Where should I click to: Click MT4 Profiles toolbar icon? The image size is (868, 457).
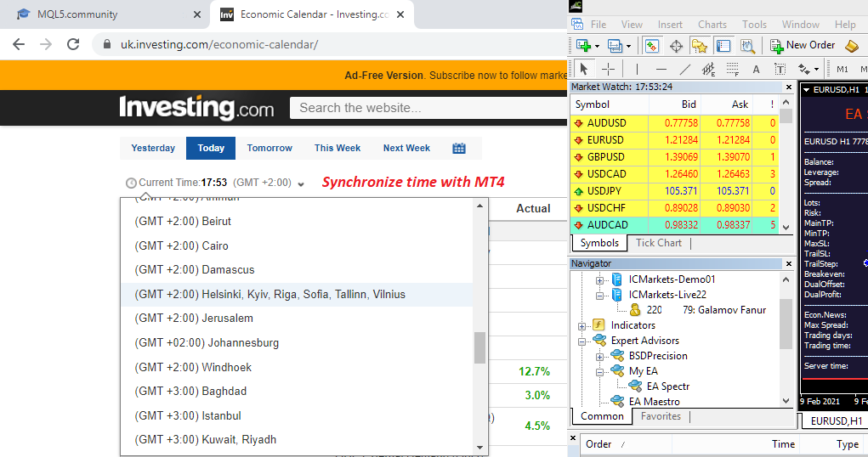615,46
